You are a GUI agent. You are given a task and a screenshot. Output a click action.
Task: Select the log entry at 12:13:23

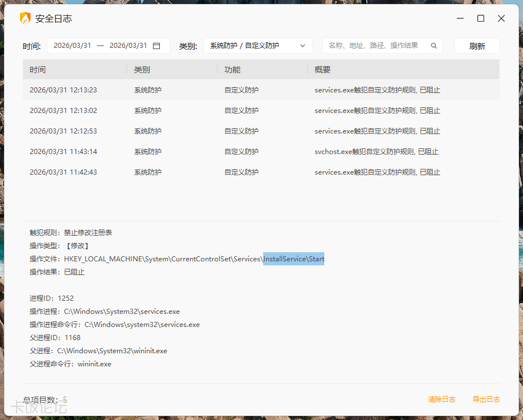click(261, 90)
